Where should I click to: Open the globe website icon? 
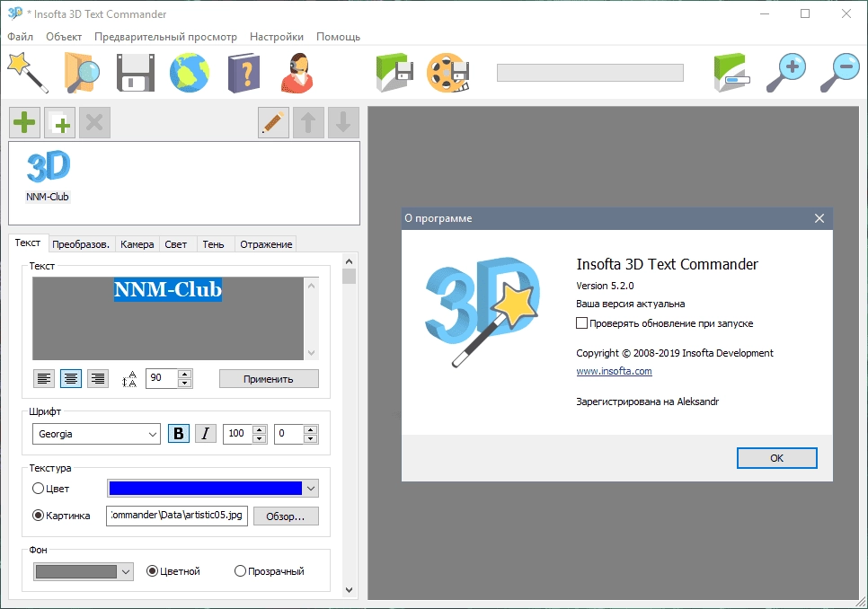(190, 73)
